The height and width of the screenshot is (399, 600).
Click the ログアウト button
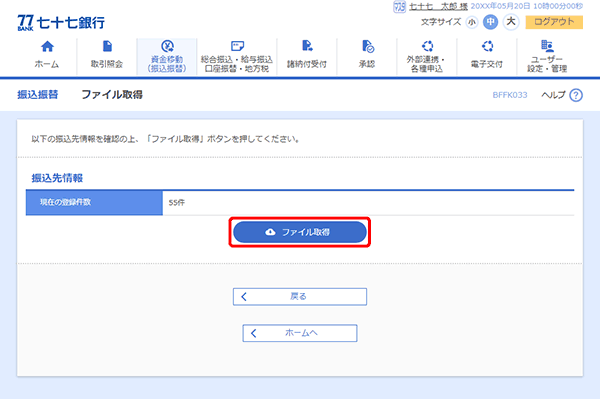click(x=554, y=22)
